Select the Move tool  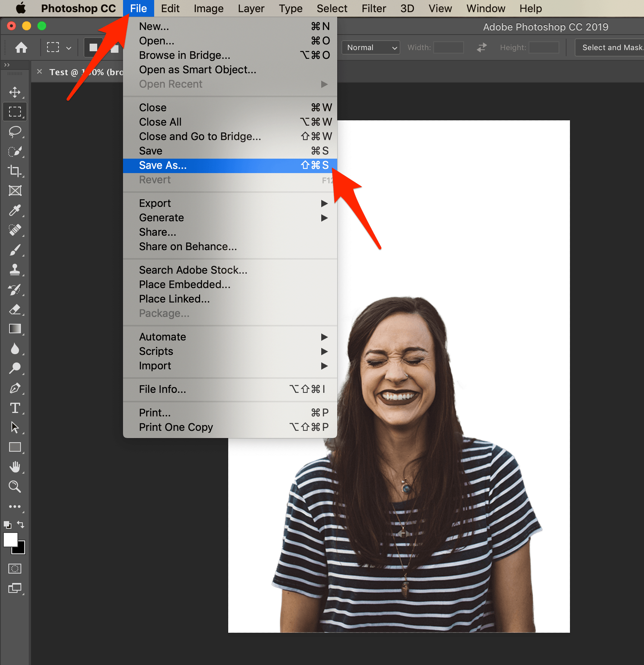(15, 91)
